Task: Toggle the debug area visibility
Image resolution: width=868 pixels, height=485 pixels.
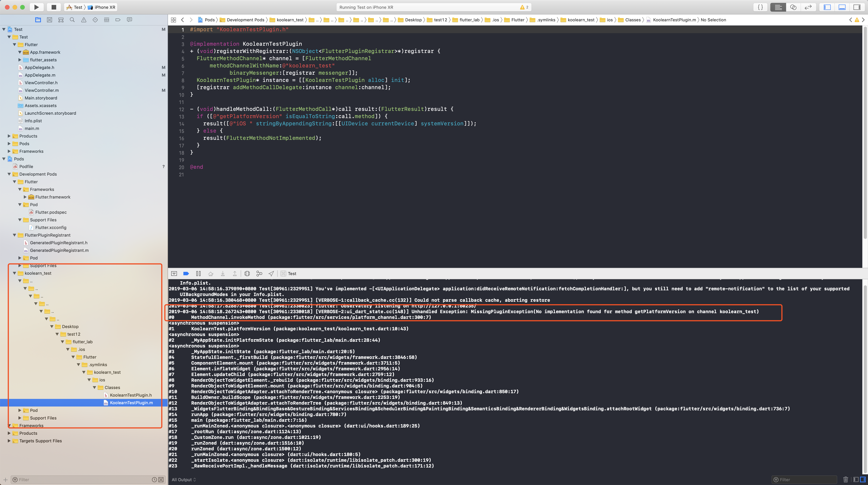Action: 842,7
